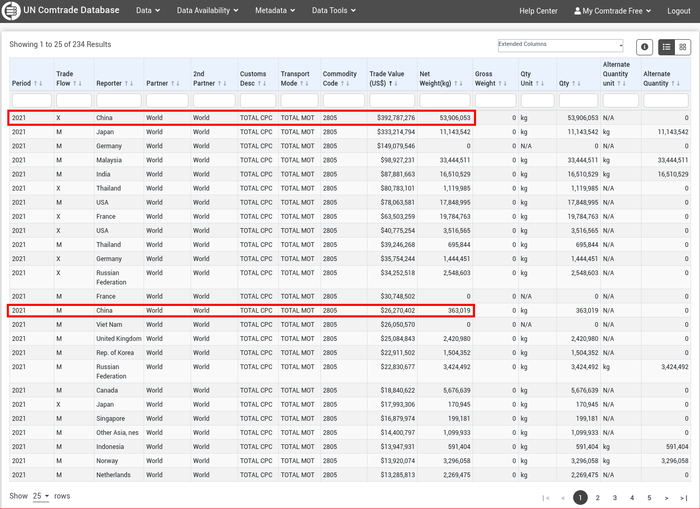Image resolution: width=700 pixels, height=509 pixels.
Task: Go to the next results page
Action: [x=666, y=497]
